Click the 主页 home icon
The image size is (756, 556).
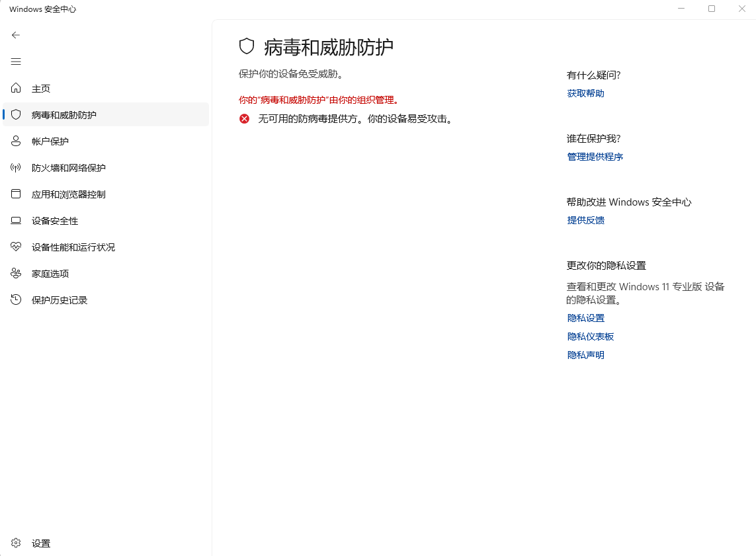point(16,88)
